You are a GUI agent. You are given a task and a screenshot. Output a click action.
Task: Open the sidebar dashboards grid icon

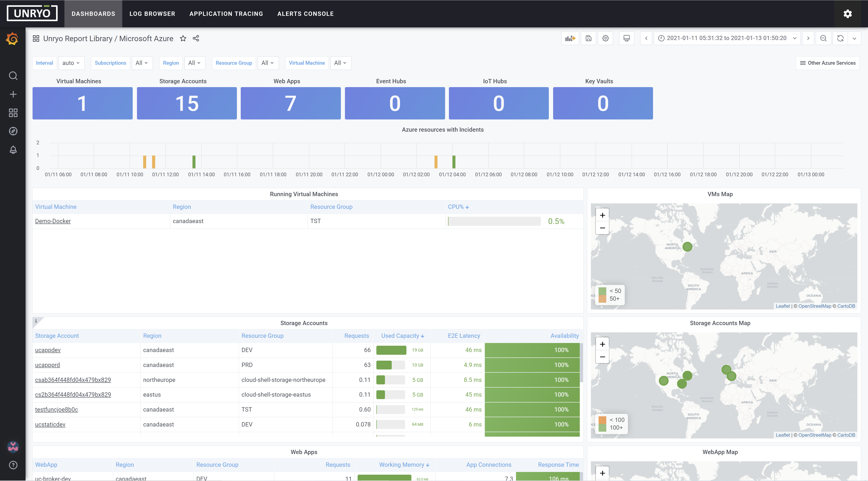13,113
